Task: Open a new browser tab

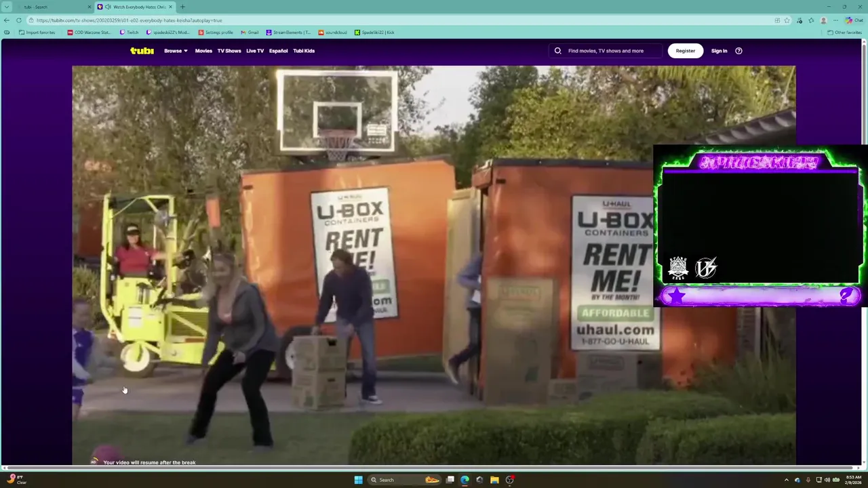Action: 182,7
